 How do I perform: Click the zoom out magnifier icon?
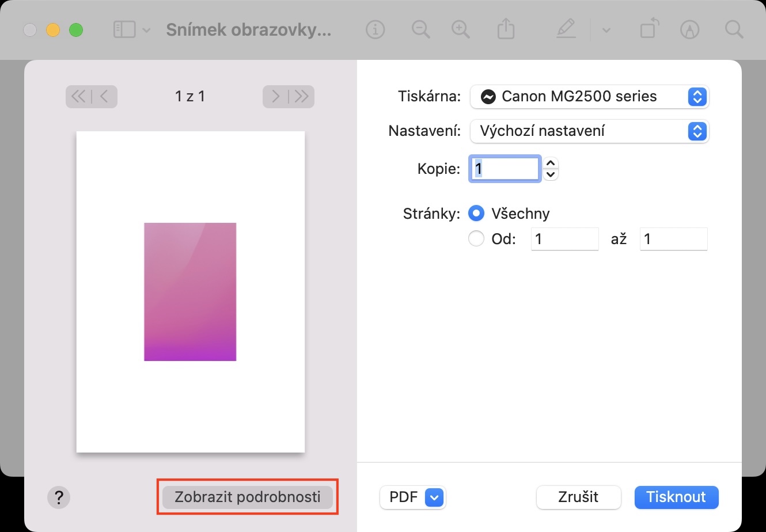click(x=421, y=29)
